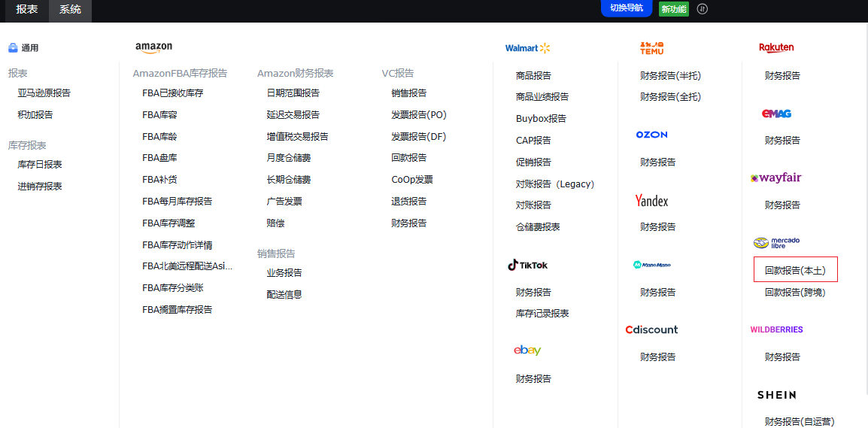The image size is (868, 428).
Task: Click the green 新功能 badge
Action: pyautogui.click(x=674, y=9)
